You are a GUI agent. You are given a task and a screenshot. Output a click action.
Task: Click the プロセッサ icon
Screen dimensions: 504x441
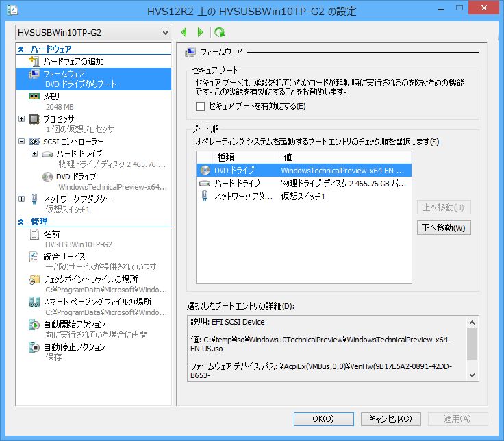[34, 119]
